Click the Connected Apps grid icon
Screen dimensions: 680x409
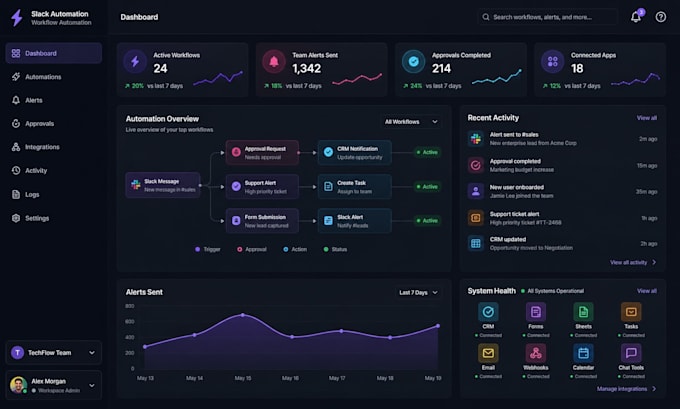click(x=552, y=62)
